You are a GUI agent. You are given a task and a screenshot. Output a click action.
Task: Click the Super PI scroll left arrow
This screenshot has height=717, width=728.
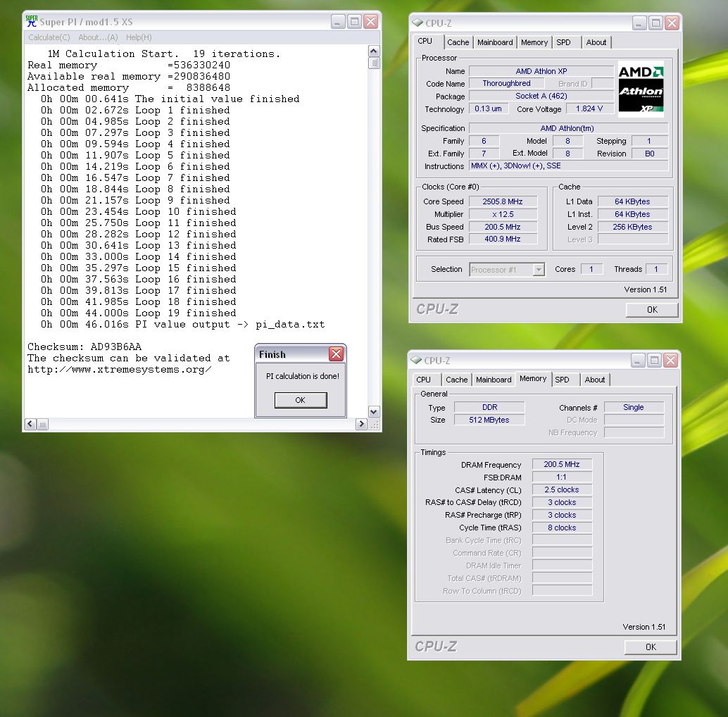[31, 424]
